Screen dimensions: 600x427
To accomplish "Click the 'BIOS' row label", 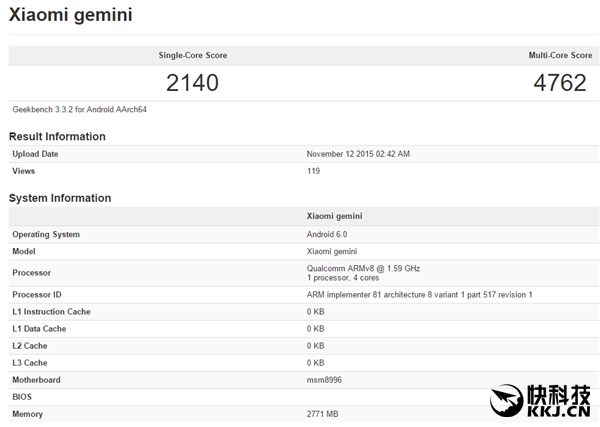I will (x=22, y=397).
